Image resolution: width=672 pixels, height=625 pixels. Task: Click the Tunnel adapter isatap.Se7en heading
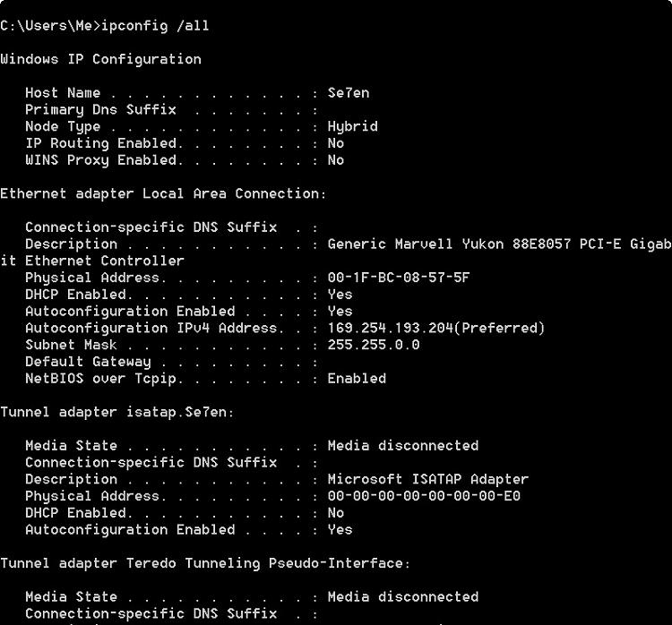point(117,413)
